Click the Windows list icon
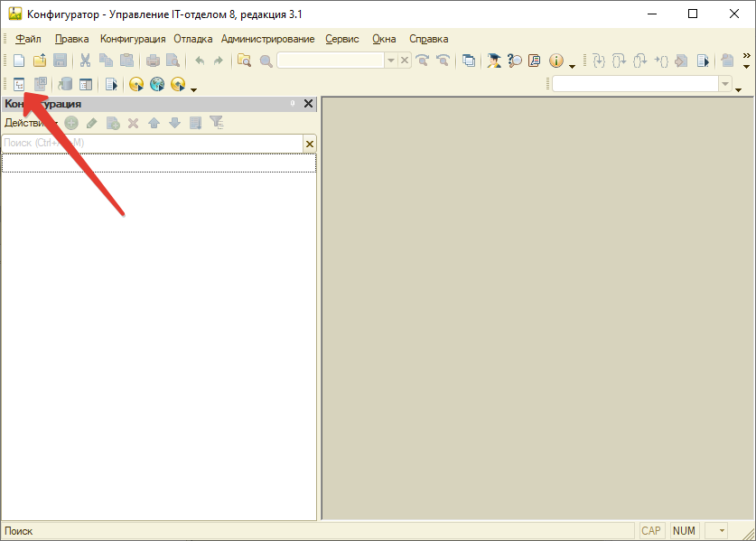The width and height of the screenshot is (756, 541). 469,61
